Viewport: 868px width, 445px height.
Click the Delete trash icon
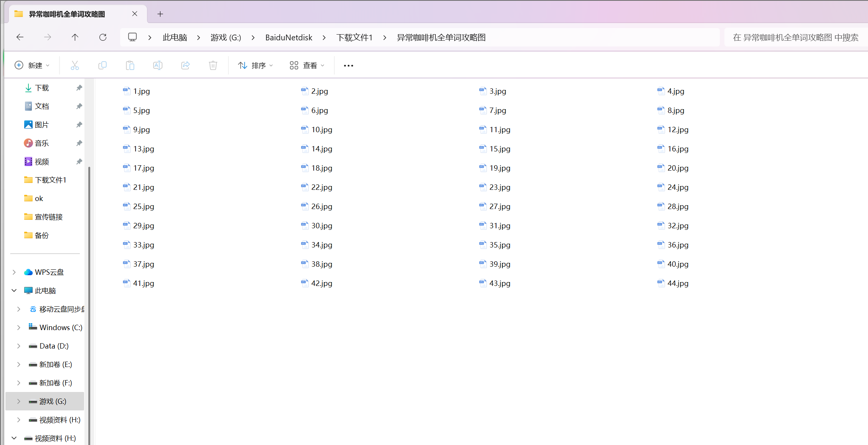tap(213, 65)
